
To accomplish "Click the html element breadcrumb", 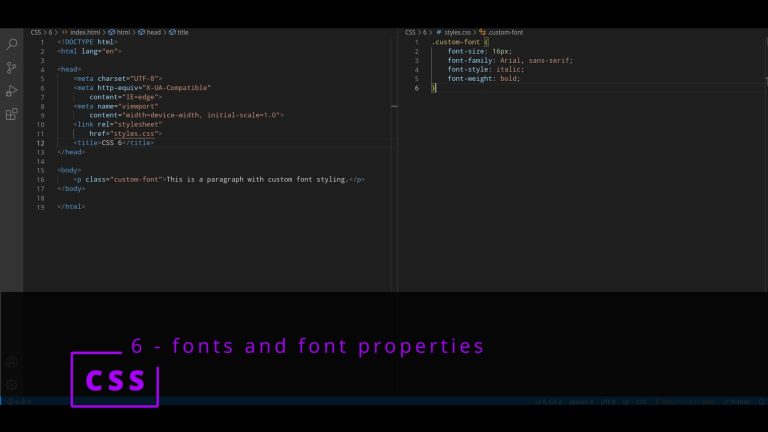I will pyautogui.click(x=123, y=32).
